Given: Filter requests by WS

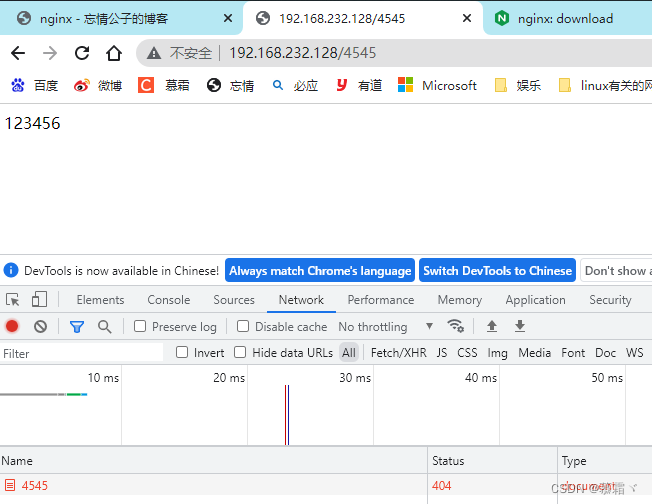Looking at the screenshot, I should point(635,353).
